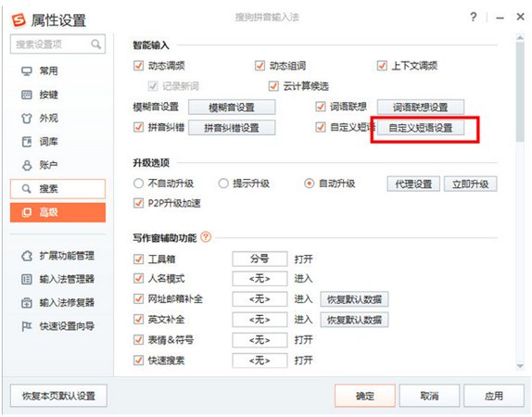Image resolution: width=532 pixels, height=417 pixels.
Task: Toggle the 工具箱 checkbox
Action: pos(138,259)
